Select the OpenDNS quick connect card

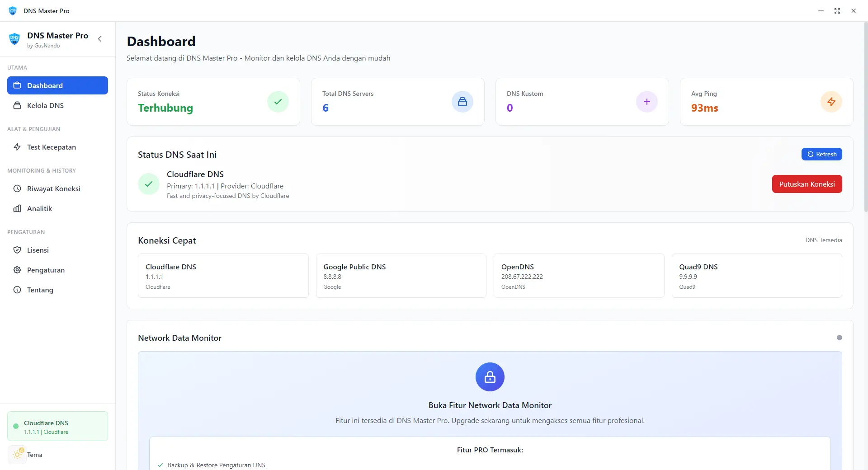pyautogui.click(x=579, y=276)
